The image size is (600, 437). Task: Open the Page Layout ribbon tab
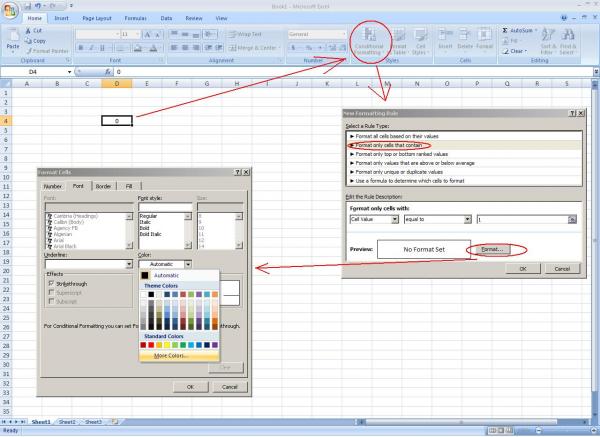click(x=97, y=18)
